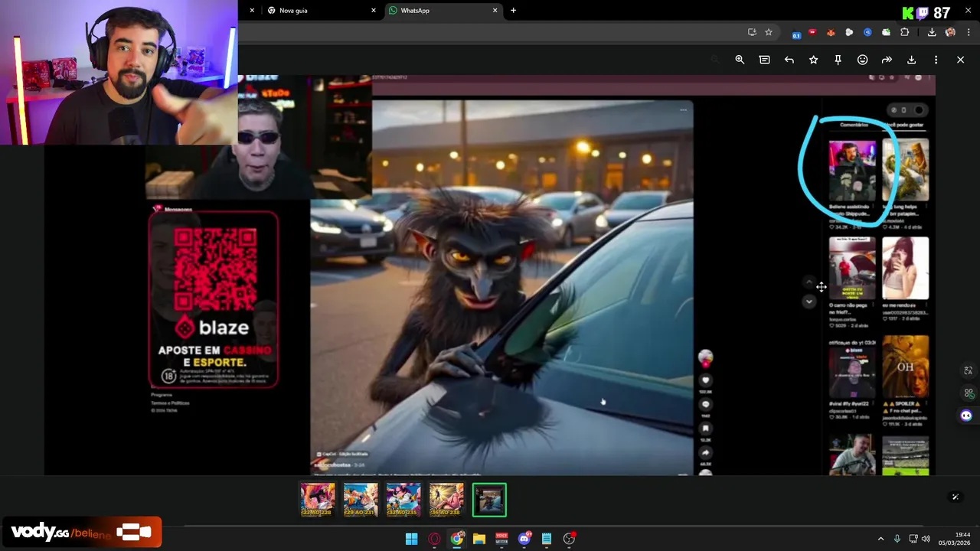980x551 pixels.
Task: Open the Chrome extensions puzzle menu
Action: 904,32
